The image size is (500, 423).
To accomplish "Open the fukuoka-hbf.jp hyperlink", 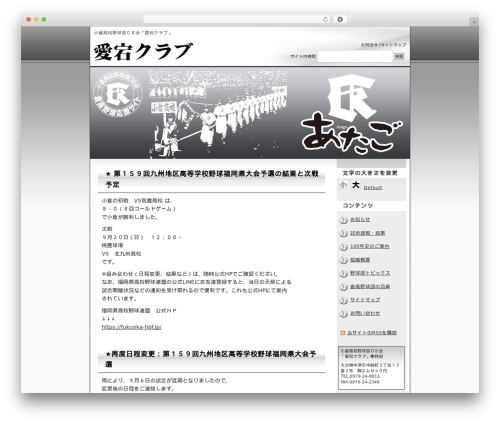I will point(132,327).
